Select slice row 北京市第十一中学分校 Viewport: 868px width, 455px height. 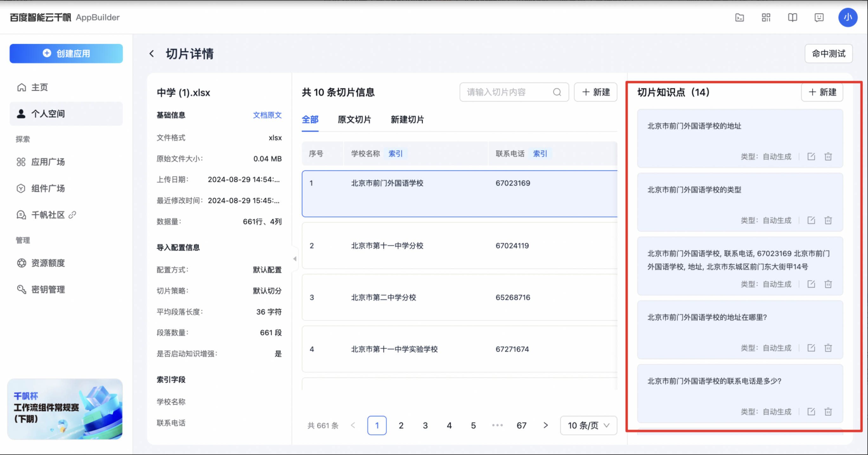pos(460,246)
